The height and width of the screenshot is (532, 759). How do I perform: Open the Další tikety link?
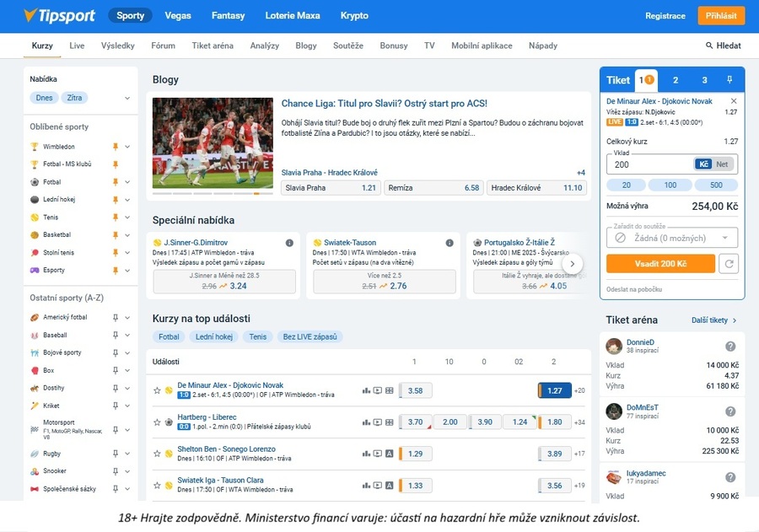714,320
